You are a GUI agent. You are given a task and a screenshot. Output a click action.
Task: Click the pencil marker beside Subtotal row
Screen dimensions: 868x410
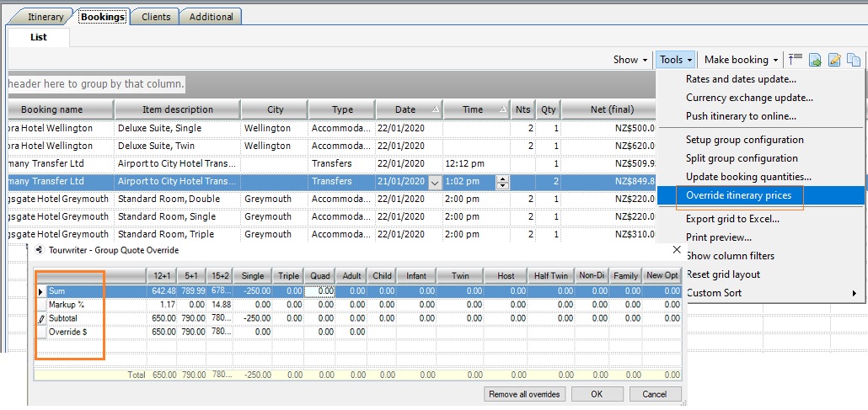coord(40,319)
